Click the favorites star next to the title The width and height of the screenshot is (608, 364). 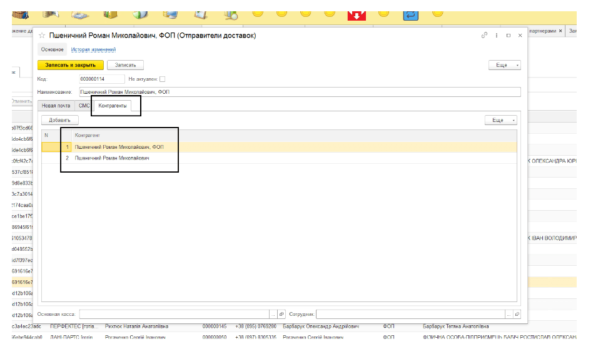point(42,36)
